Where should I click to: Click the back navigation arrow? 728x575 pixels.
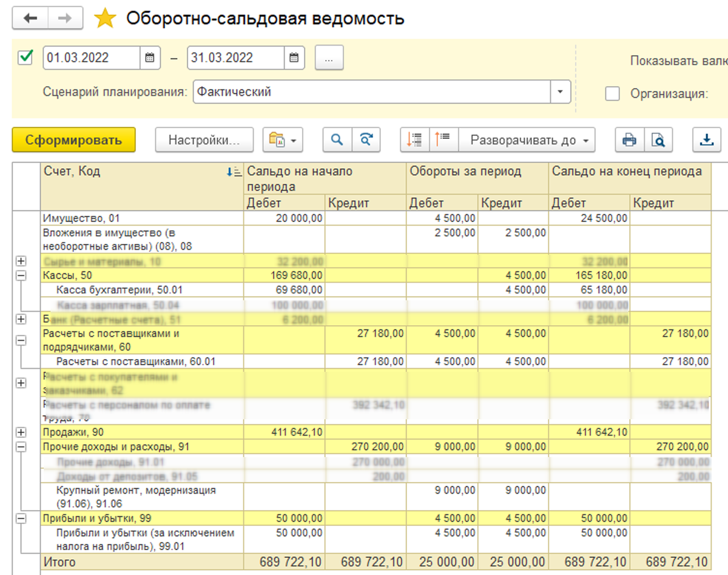30,19
